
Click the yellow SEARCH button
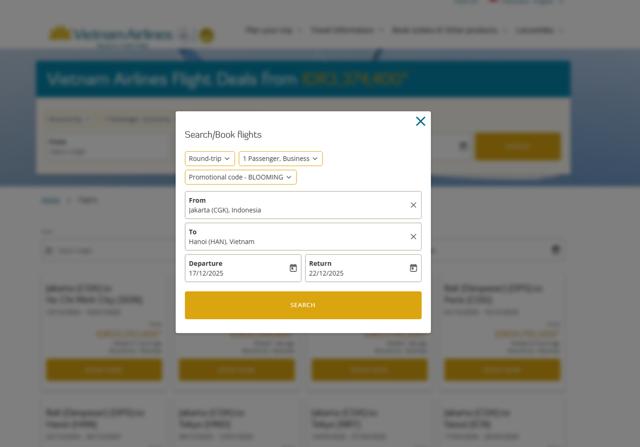coord(303,305)
